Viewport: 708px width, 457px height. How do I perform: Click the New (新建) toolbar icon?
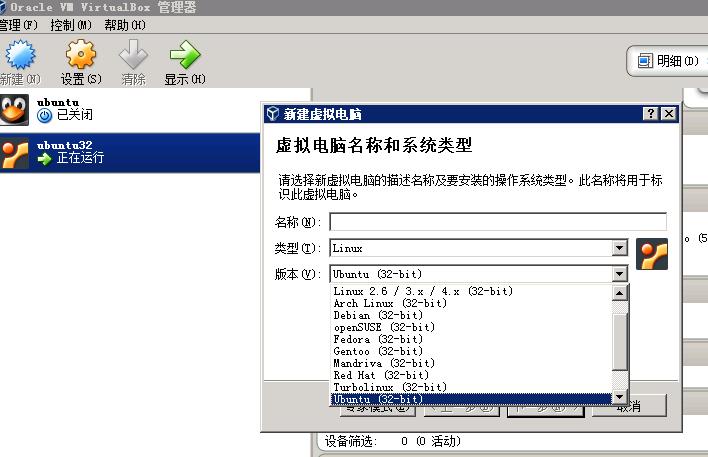pos(20,55)
